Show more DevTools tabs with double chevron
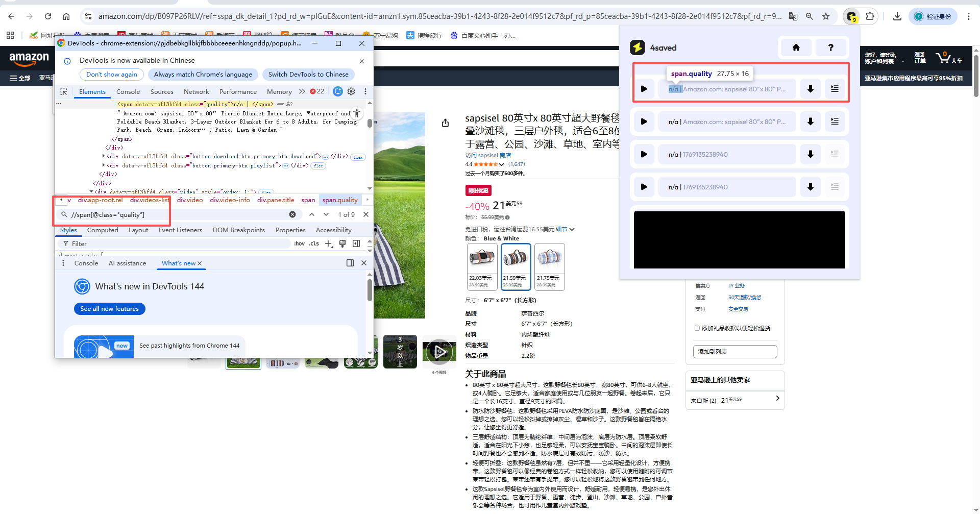The image size is (980, 514). tap(302, 91)
